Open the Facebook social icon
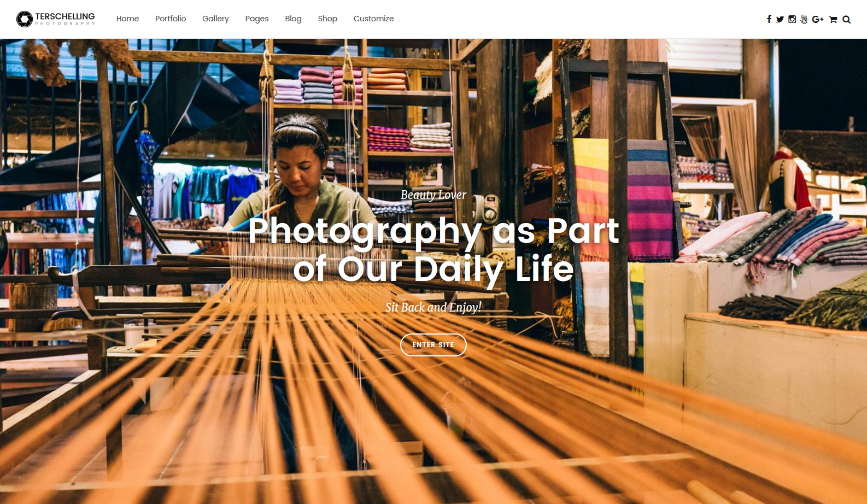Image resolution: width=867 pixels, height=504 pixels. [x=769, y=19]
